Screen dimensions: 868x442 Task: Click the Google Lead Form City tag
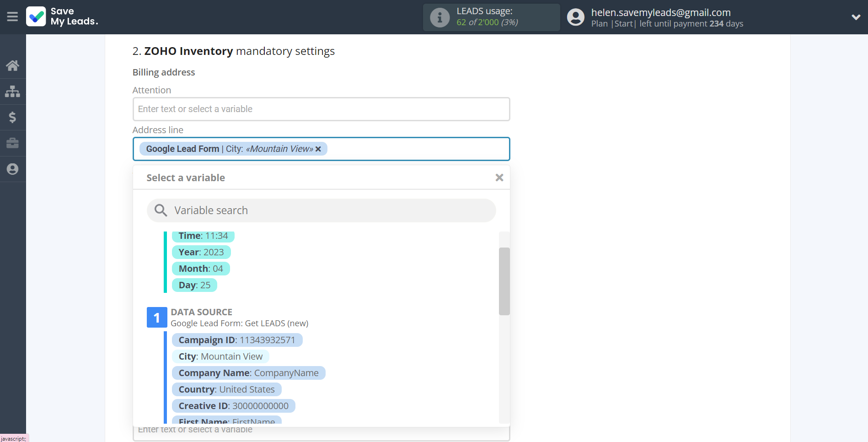pos(233,149)
